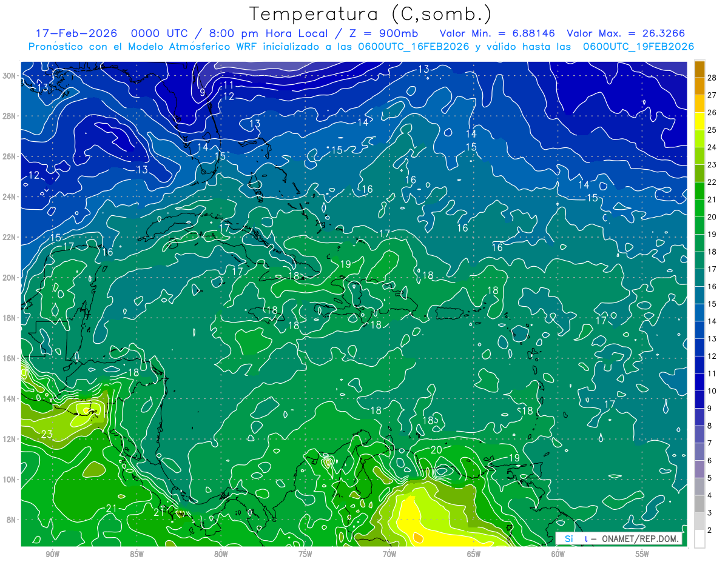Click the color scale label '28'
The height and width of the screenshot is (562, 728).
pos(712,78)
